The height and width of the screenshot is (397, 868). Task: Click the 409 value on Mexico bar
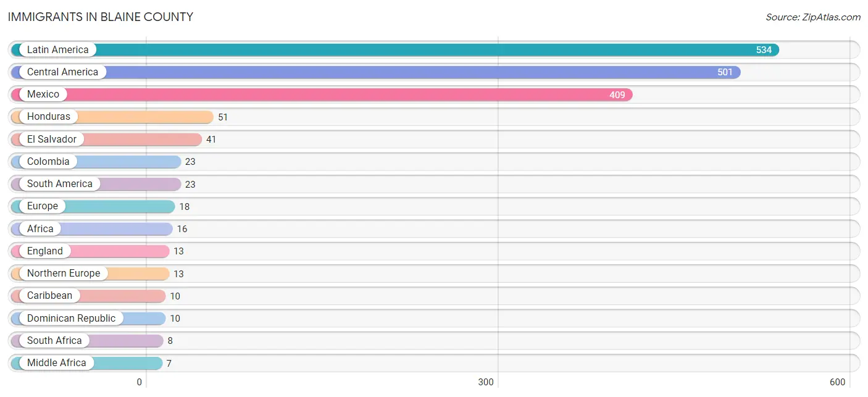617,94
